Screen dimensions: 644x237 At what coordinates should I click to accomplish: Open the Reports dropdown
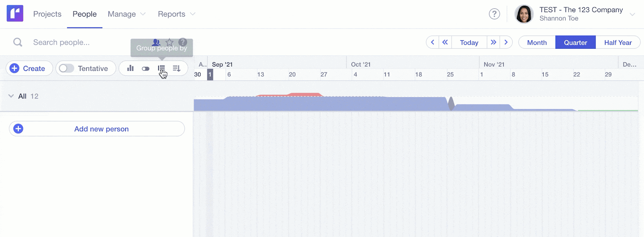coord(176,14)
